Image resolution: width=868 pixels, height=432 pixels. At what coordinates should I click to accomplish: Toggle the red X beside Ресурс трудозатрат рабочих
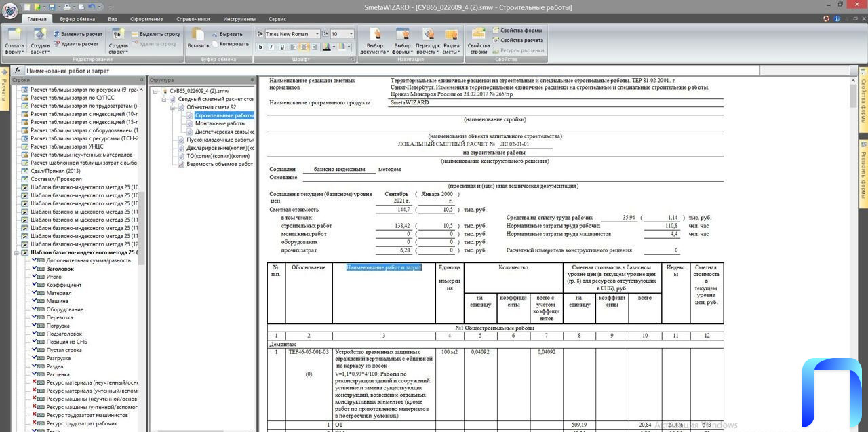click(x=34, y=423)
